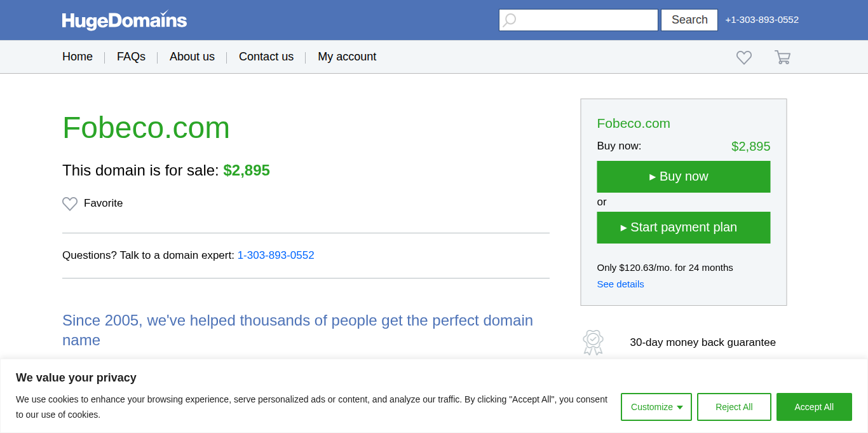This screenshot has height=433, width=868.
Task: Open favorites via header heart icon
Action: 744,57
